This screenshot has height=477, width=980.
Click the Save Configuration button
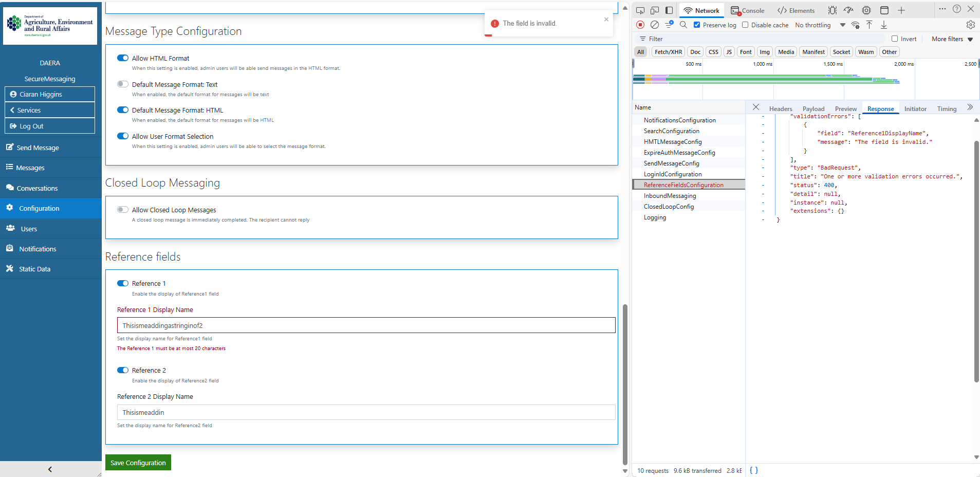tap(138, 463)
